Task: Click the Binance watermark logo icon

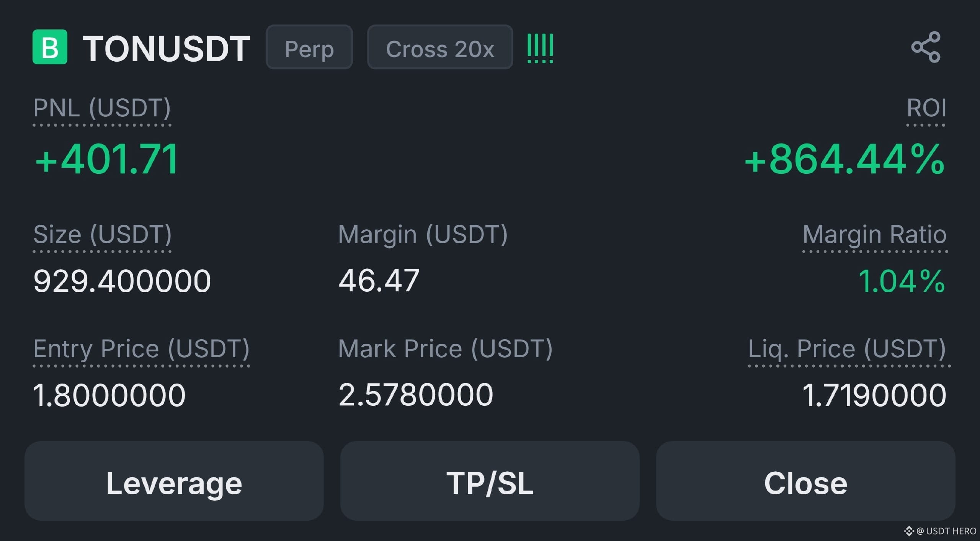Action: click(909, 531)
